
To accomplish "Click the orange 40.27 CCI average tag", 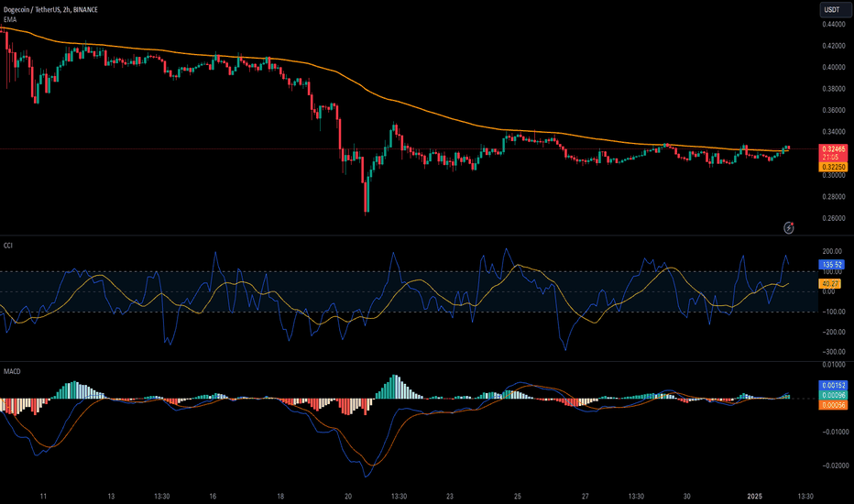I will point(830,284).
